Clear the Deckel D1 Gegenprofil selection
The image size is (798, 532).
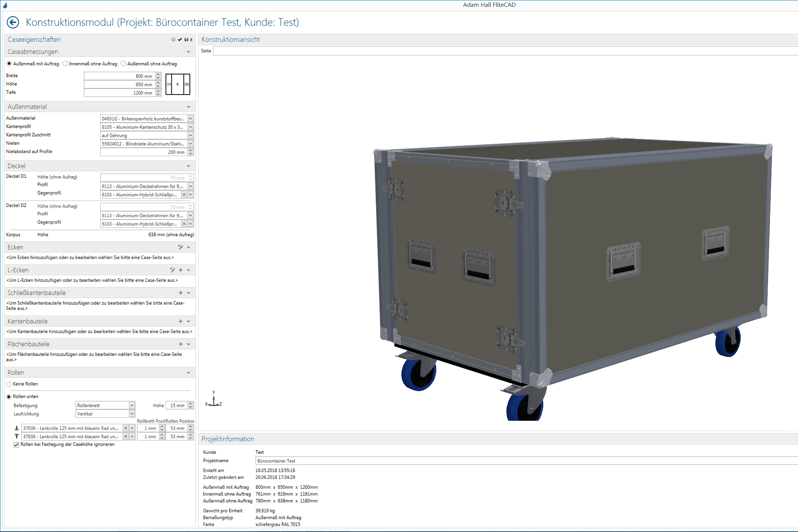[x=184, y=195]
